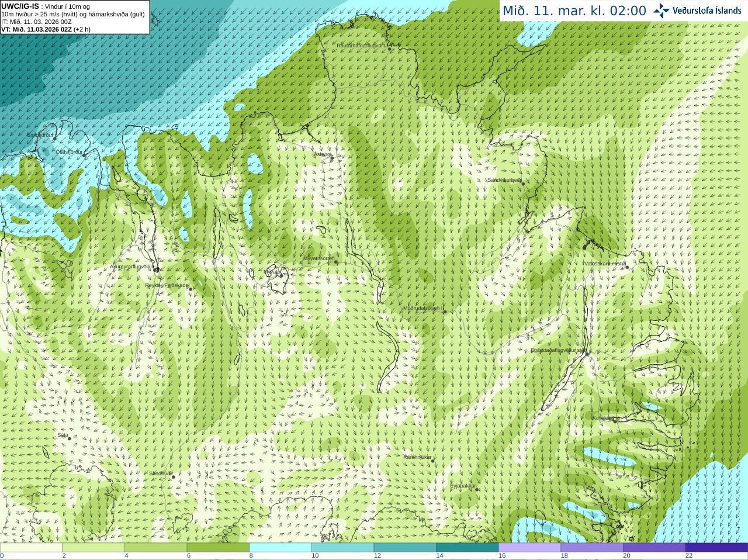Click the 'UWC/IG-IS' model title text
This screenshot has height=560, width=748.
click(x=20, y=6)
